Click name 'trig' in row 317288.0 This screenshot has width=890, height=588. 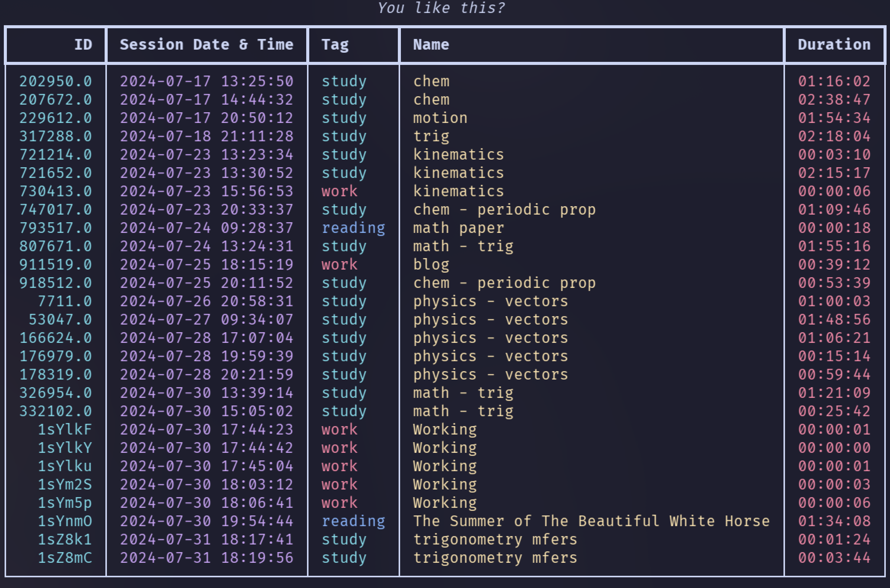(x=431, y=136)
